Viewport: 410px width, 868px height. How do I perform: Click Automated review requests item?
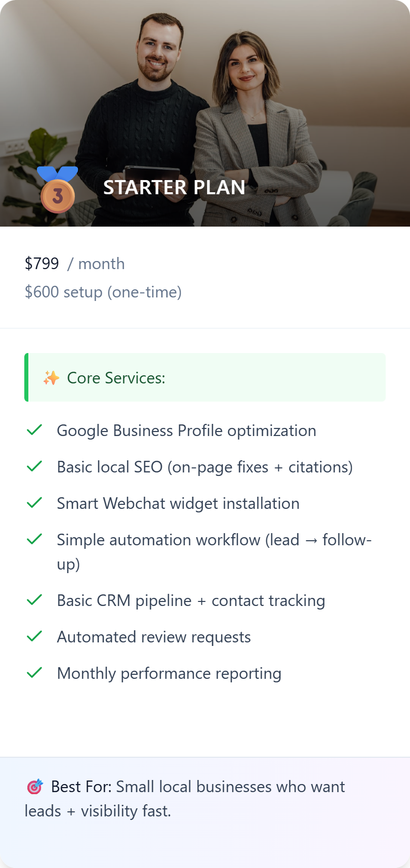click(x=154, y=637)
